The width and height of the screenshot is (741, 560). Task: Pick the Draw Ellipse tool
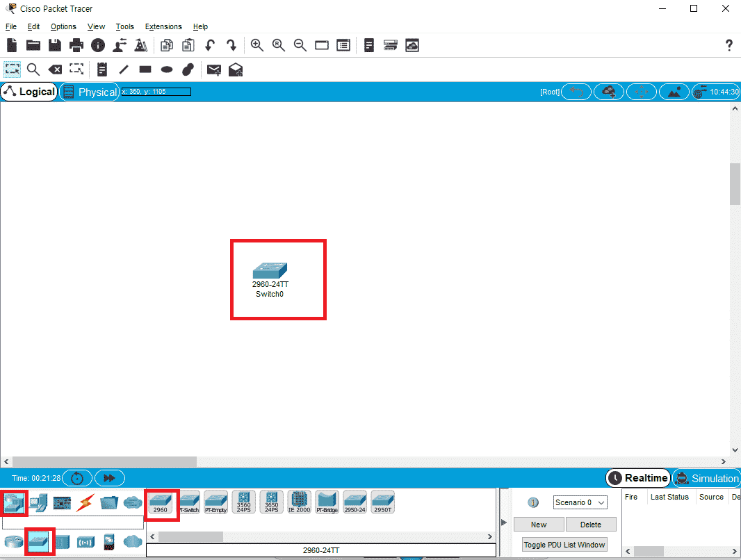[x=167, y=69]
